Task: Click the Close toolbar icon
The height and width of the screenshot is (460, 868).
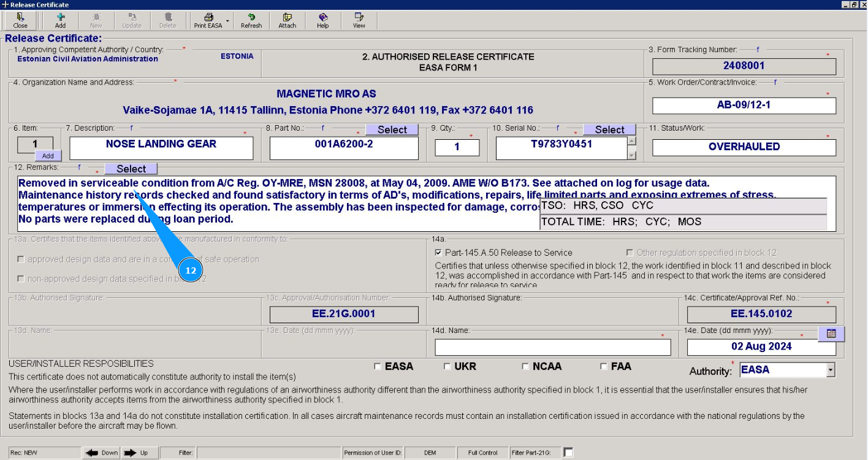Action: coord(20,20)
